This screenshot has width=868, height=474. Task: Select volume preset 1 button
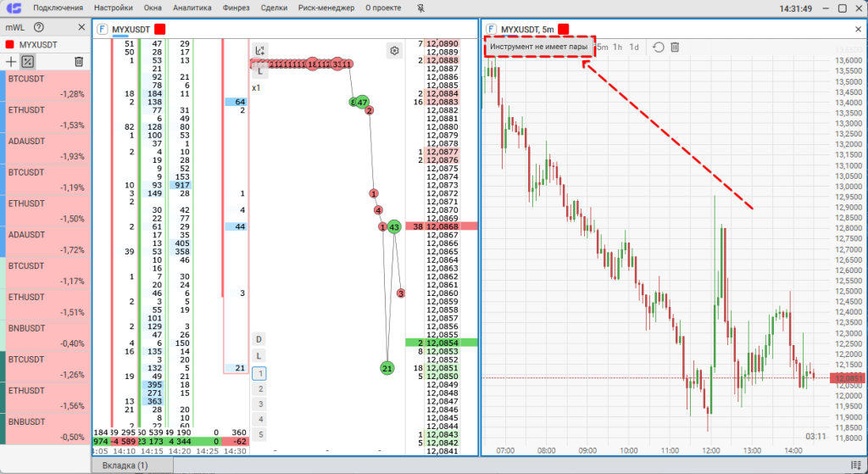[260, 373]
